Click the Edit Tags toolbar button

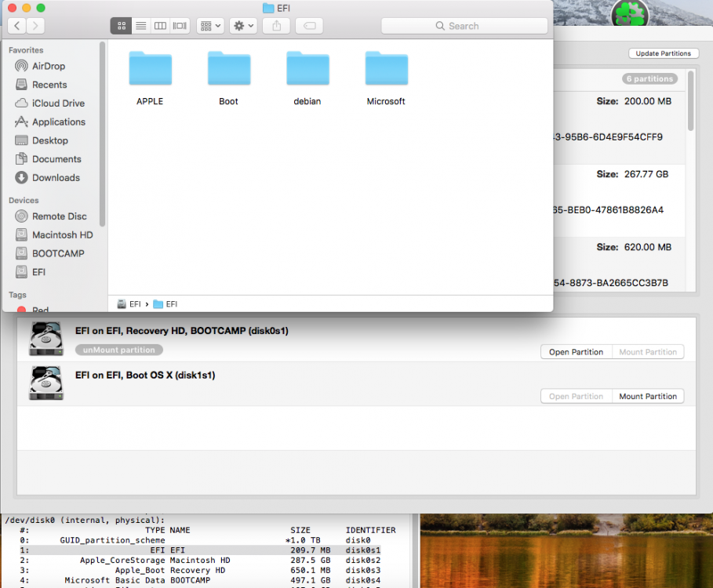point(309,26)
